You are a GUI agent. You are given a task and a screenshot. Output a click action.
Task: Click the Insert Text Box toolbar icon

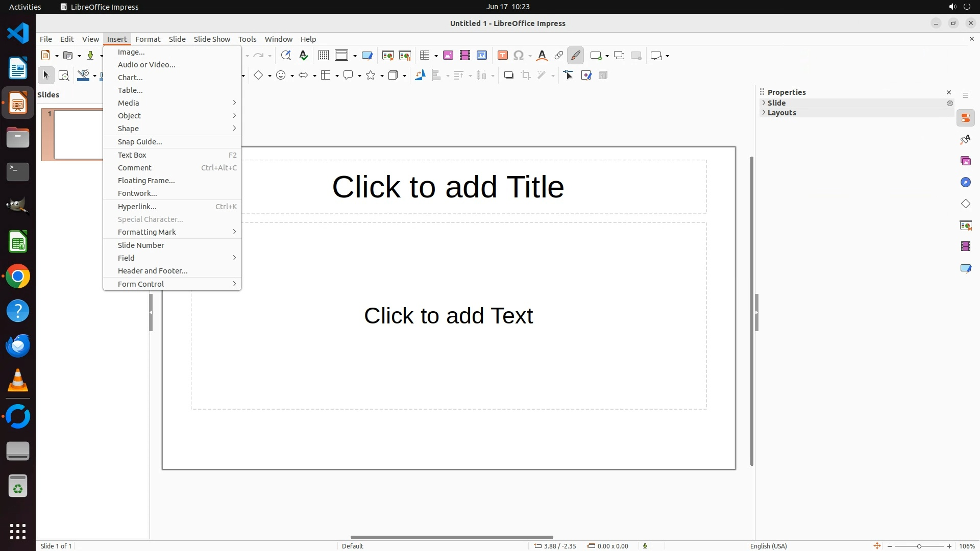coord(502,56)
